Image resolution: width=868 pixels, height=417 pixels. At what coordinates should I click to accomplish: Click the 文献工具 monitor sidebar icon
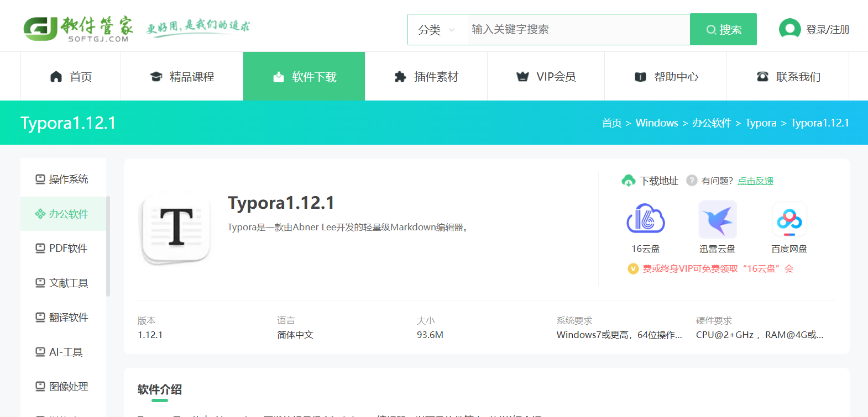coord(40,283)
